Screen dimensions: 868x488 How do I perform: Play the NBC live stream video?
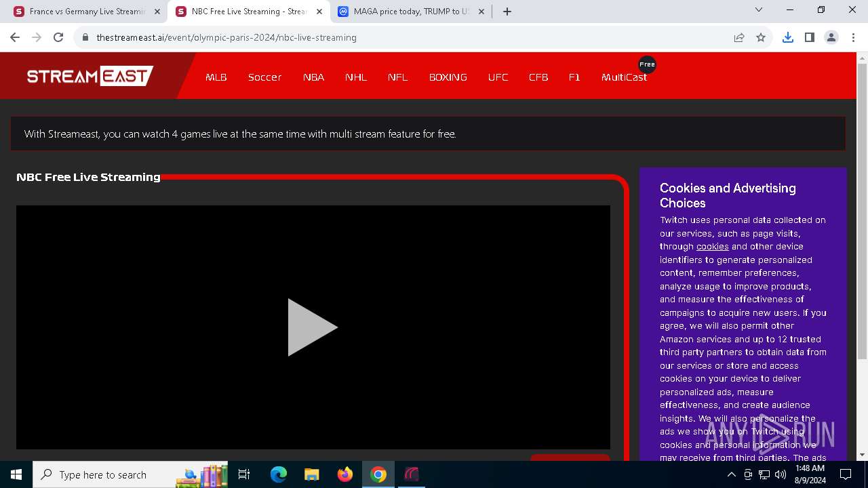point(313,327)
